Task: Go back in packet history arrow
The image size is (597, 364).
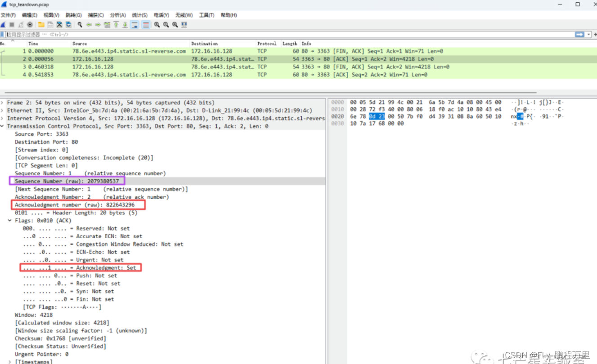Action: point(89,25)
